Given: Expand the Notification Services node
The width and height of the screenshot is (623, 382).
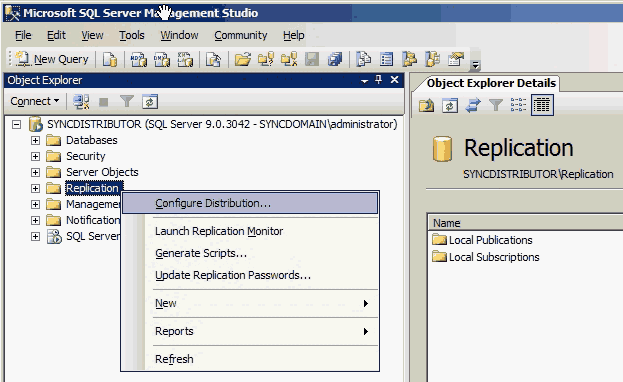Looking at the screenshot, I should coord(35,220).
